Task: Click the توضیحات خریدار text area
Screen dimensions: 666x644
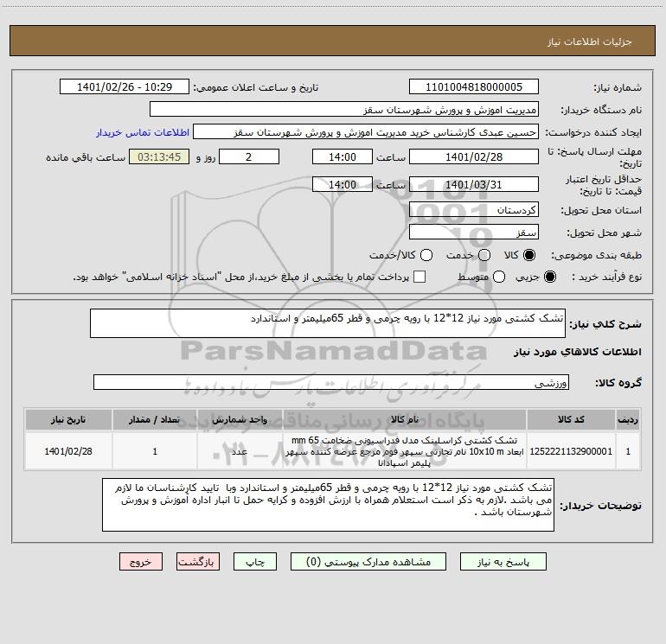Action: click(x=328, y=505)
